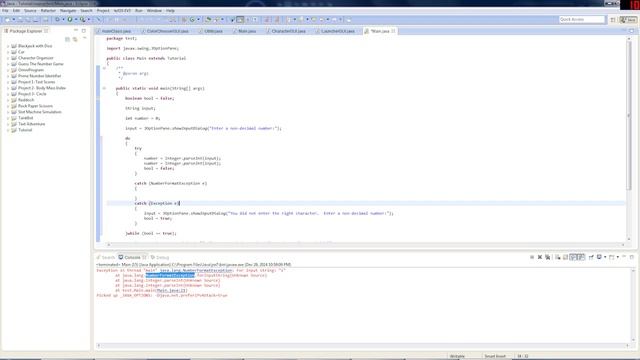Close the active *Main.java editor tab
The image size is (640, 360).
393,31
